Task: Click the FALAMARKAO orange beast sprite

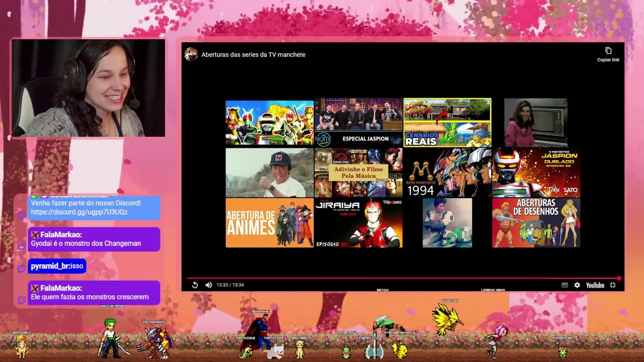Action: (x=154, y=342)
